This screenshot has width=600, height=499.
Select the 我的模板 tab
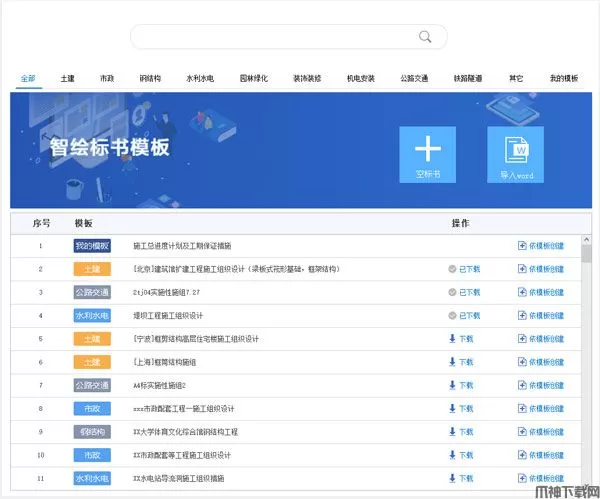(563, 78)
